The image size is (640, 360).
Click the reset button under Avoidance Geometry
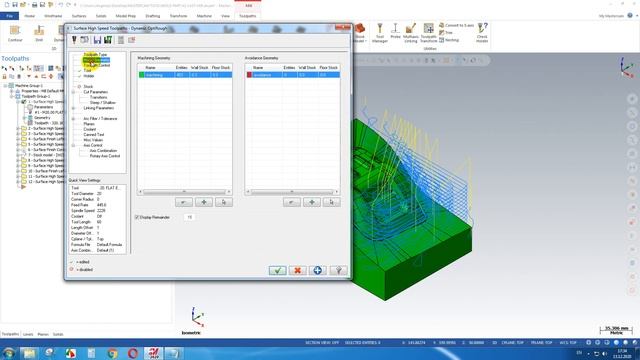click(292, 202)
